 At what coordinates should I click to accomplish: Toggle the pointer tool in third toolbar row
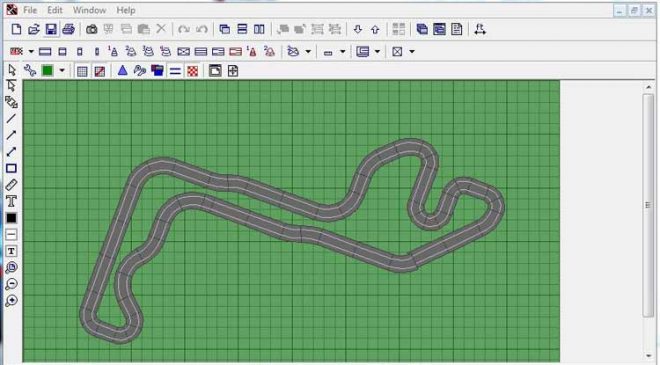pyautogui.click(x=12, y=70)
